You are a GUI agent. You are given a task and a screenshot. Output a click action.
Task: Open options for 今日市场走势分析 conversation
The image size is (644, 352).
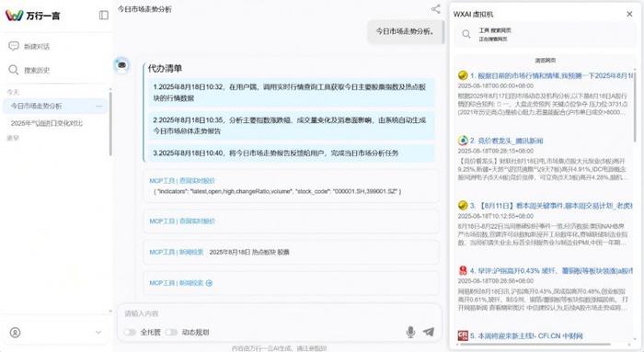pyautogui.click(x=99, y=107)
